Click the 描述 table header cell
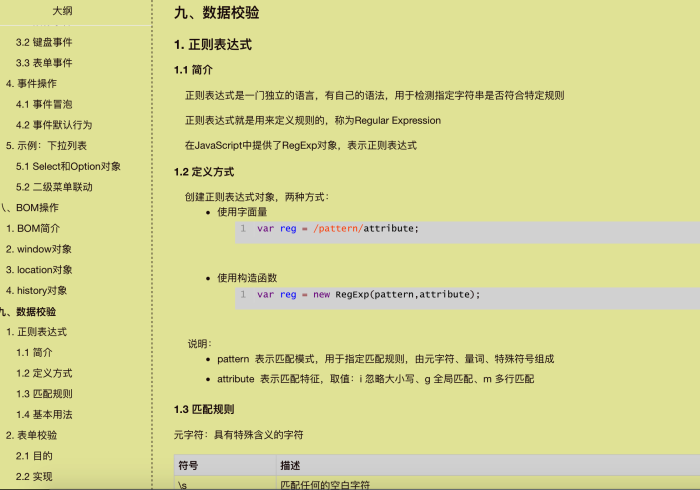This screenshot has height=490, width=700. click(488, 465)
